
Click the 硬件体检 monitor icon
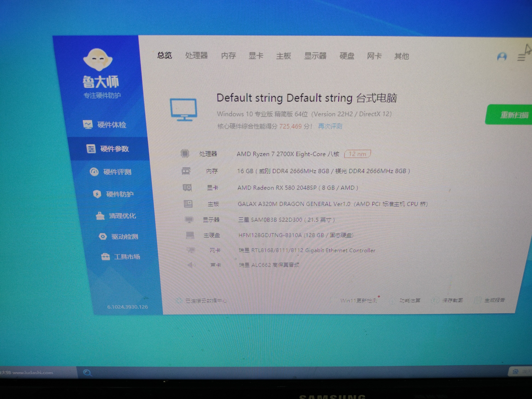coord(88,124)
